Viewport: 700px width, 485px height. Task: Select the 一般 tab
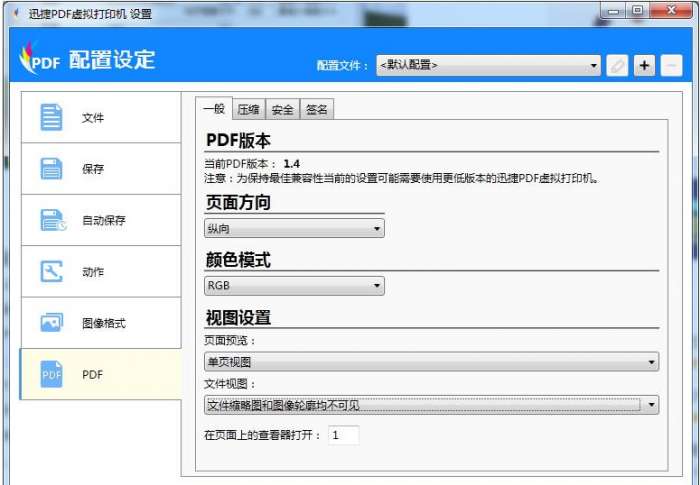pos(214,109)
